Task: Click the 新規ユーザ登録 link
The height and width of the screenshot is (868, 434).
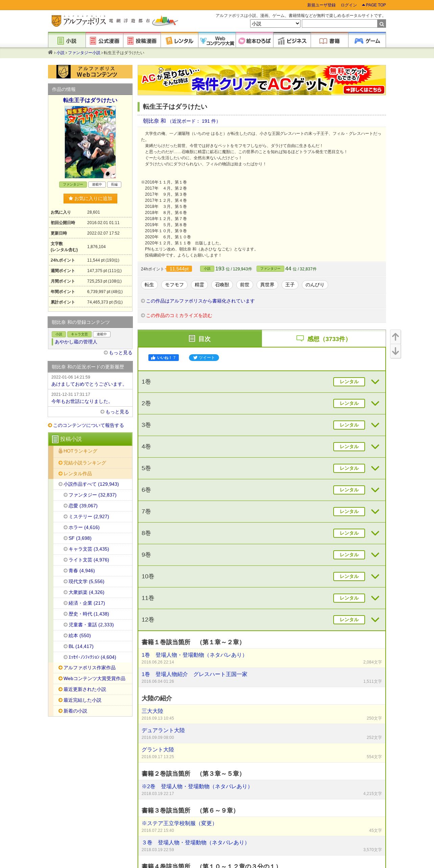Action: click(321, 5)
